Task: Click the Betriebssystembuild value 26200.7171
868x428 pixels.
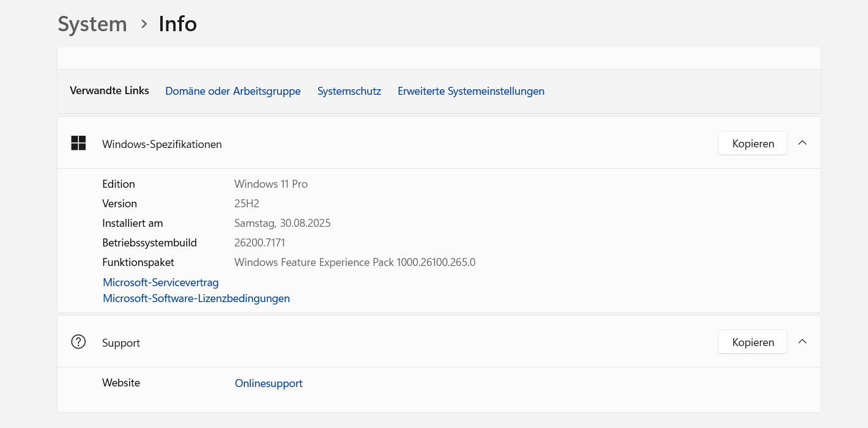Action: (x=259, y=243)
